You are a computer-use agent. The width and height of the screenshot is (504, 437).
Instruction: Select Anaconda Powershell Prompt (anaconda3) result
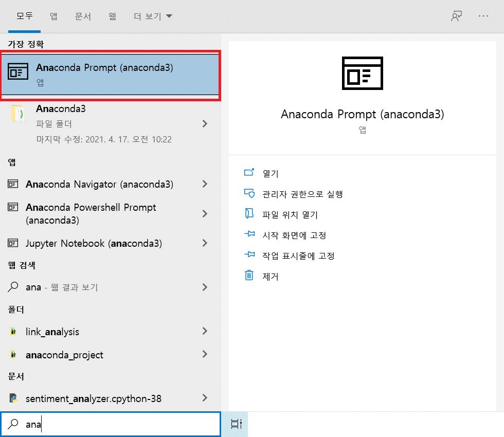click(110, 214)
